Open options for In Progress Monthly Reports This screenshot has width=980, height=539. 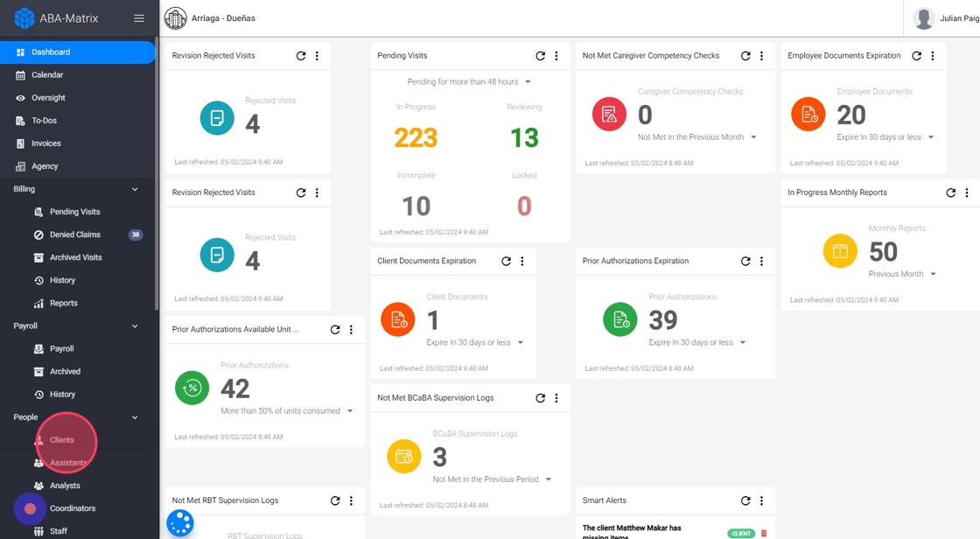click(967, 192)
